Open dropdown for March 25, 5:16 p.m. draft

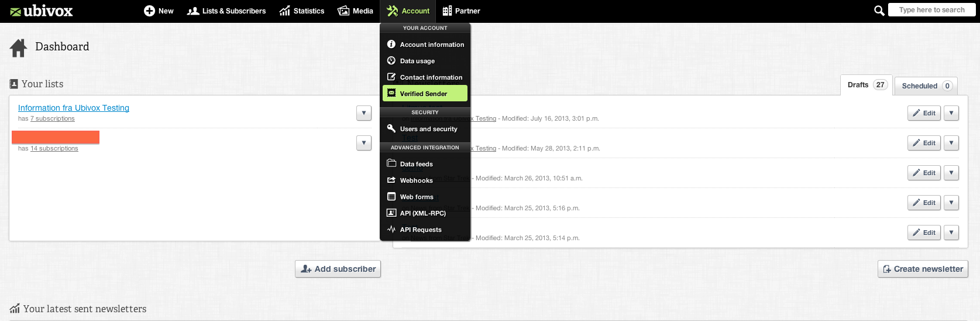[x=951, y=203]
